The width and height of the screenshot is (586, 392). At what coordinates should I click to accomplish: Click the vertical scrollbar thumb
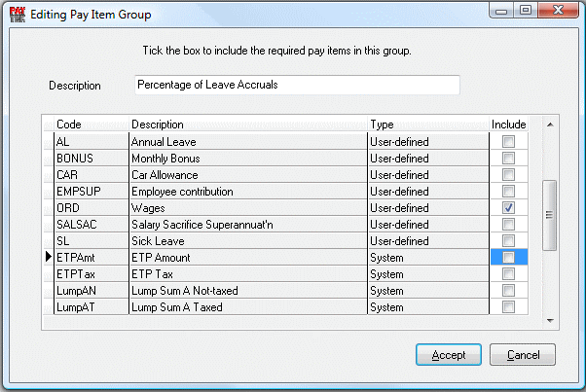(x=549, y=215)
